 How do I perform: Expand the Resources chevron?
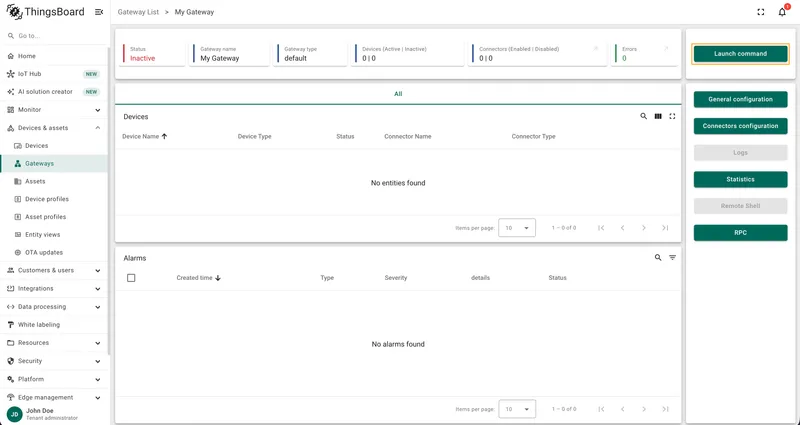pyautogui.click(x=98, y=343)
